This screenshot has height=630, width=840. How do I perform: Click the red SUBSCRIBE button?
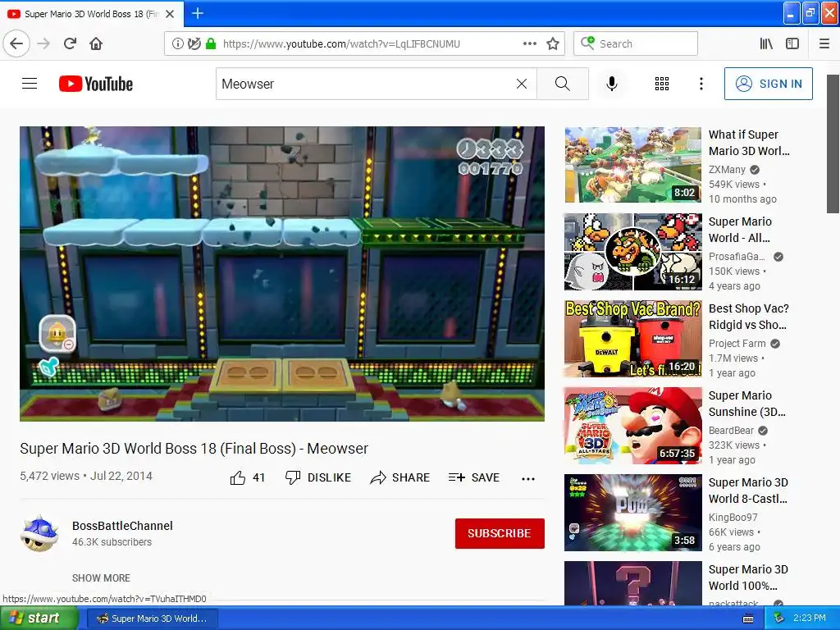point(500,533)
